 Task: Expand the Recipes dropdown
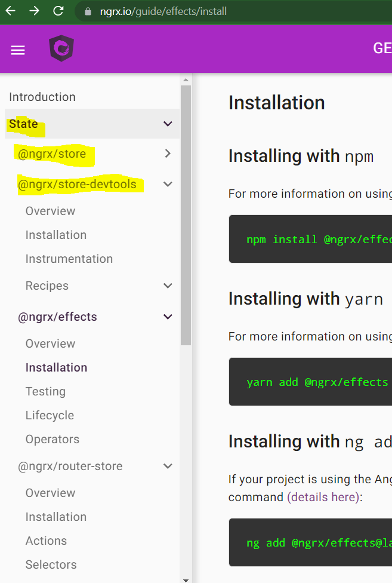coord(168,286)
